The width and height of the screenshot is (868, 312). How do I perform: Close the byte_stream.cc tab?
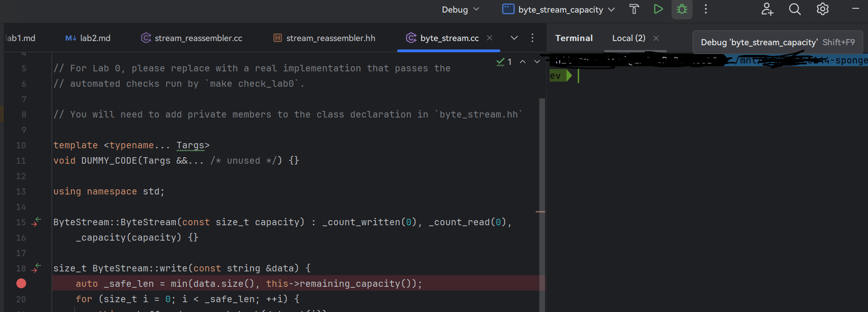tap(490, 38)
